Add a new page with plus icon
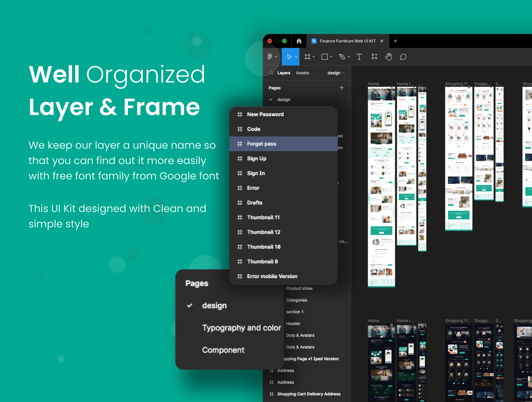Screen dimensions: 532x402 point(342,88)
